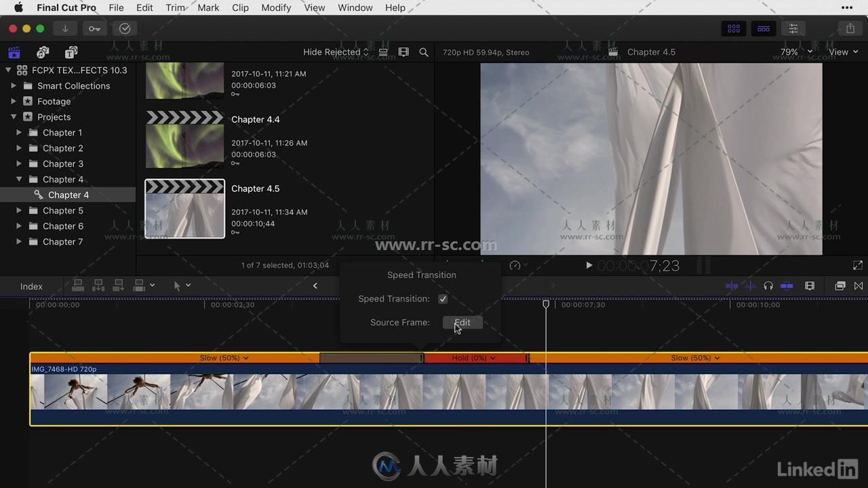Open timeline clip appearance filmstrip icon
This screenshot has height=488, width=868.
coord(810,286)
